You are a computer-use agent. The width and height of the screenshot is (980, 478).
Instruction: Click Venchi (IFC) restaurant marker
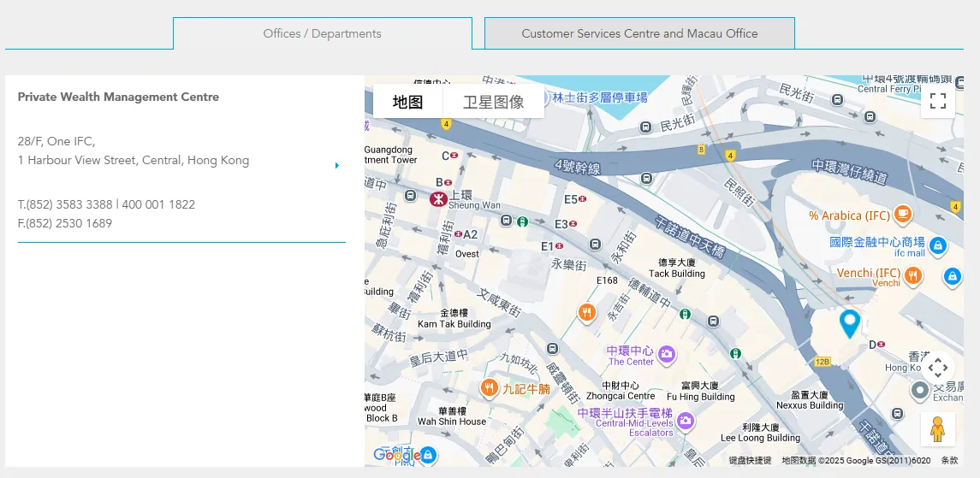point(913,274)
